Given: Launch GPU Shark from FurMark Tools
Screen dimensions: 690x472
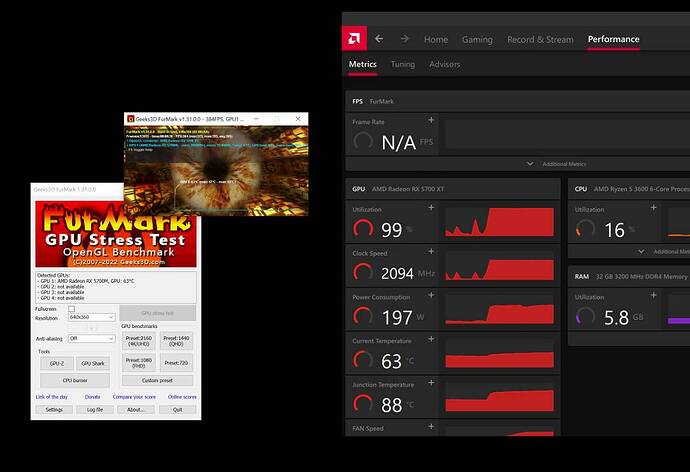Looking at the screenshot, I should tap(93, 363).
